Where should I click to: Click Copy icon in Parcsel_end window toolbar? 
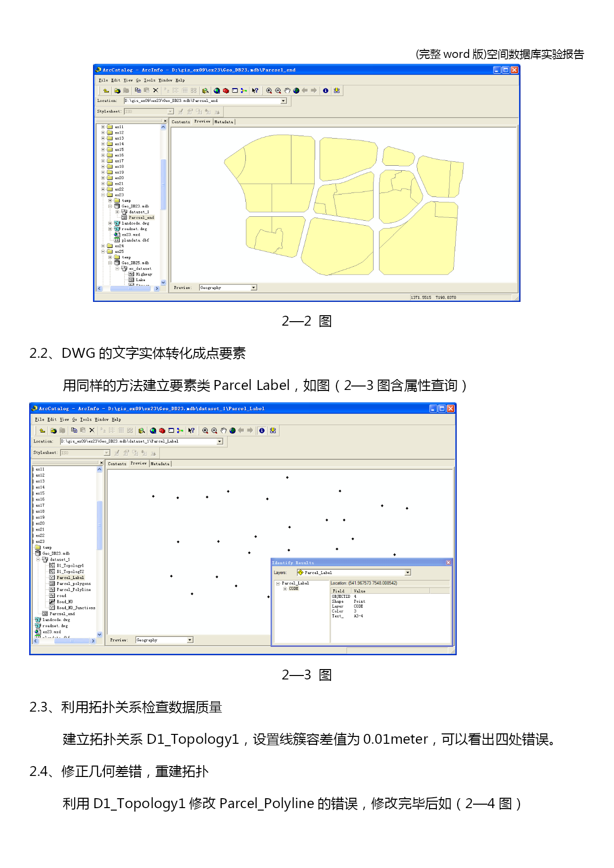click(x=138, y=91)
